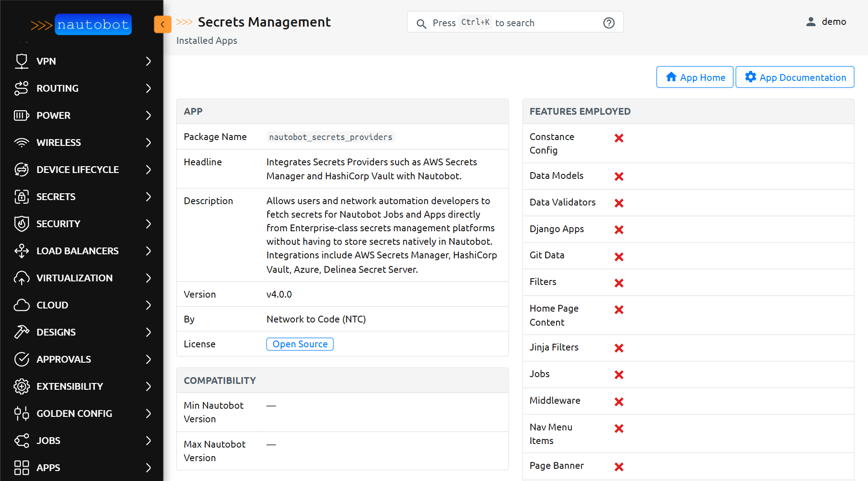Viewport: 868px width, 481px height.
Task: Open App Documentation
Action: [794, 77]
